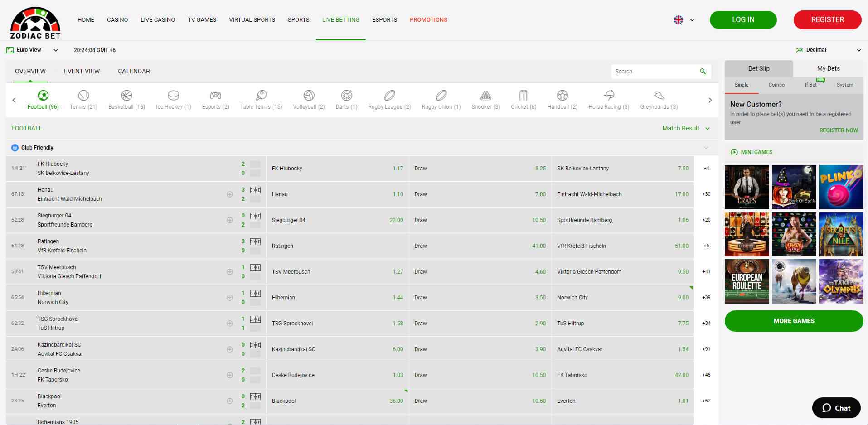This screenshot has height=425, width=868.
Task: Select the Darts icon
Action: tap(347, 95)
